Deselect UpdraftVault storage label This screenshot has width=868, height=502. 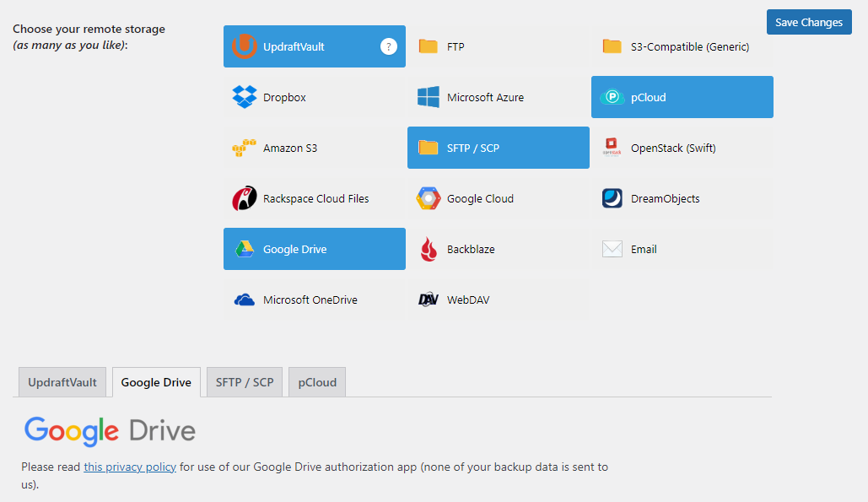pyautogui.click(x=294, y=47)
